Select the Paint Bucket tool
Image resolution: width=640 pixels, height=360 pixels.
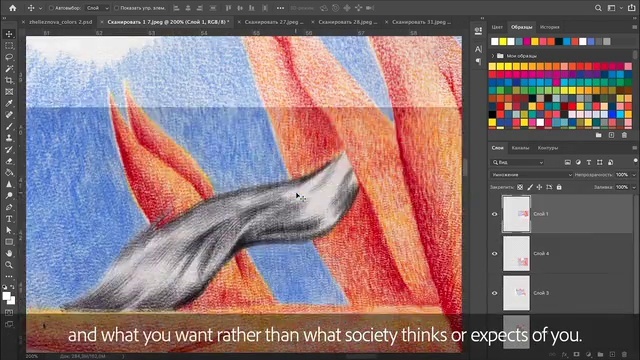point(9,173)
